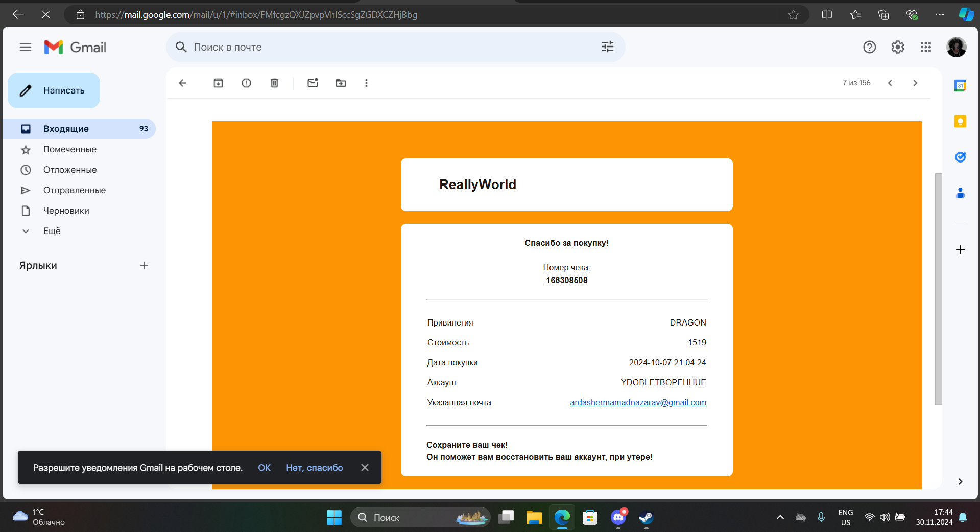Open Google Calendar in the side panel
Screen dimensions: 980x532
(960, 86)
